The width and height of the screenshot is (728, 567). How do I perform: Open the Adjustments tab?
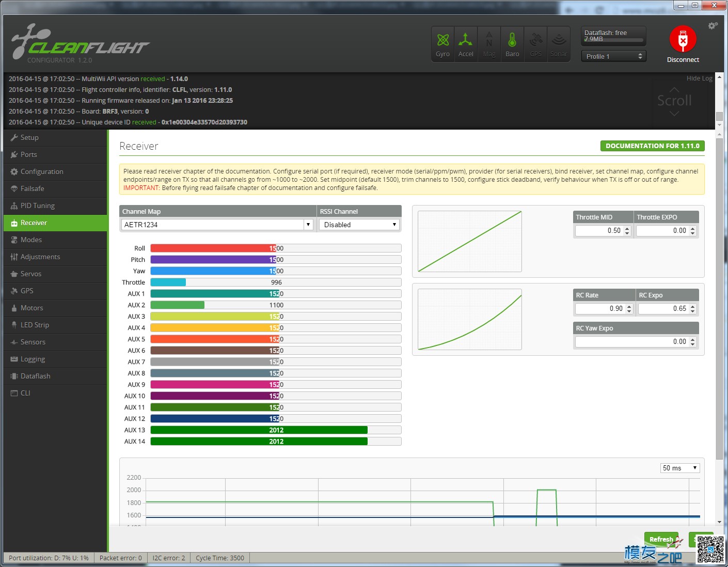55,257
